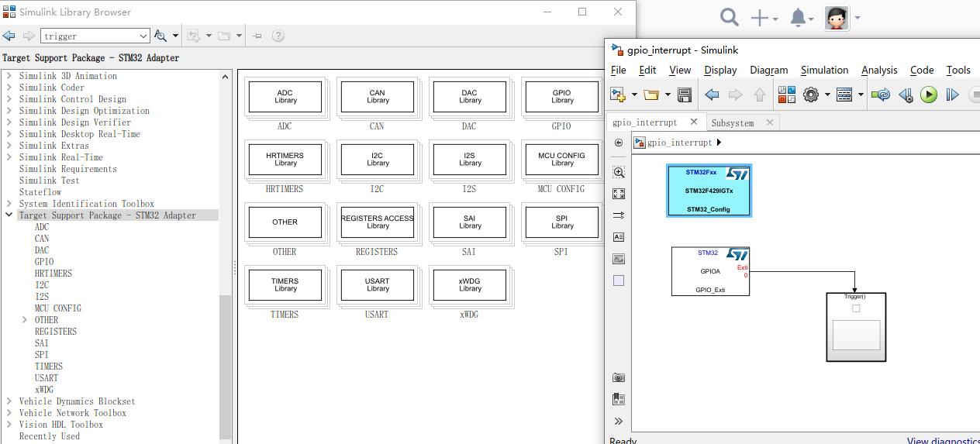
Task: Open Model Explorer icon in Simulink toolbar
Action: pos(844,95)
